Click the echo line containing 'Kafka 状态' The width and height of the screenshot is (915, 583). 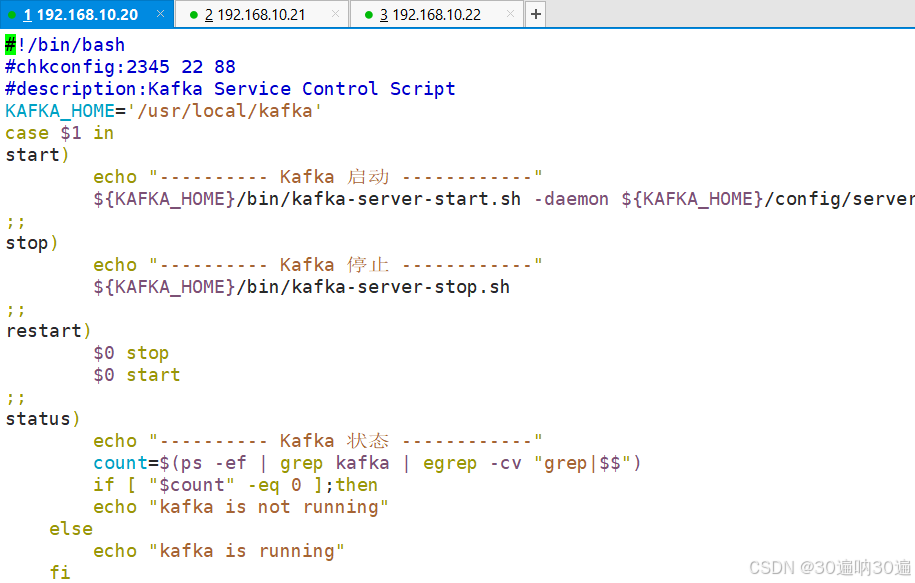[x=318, y=441]
